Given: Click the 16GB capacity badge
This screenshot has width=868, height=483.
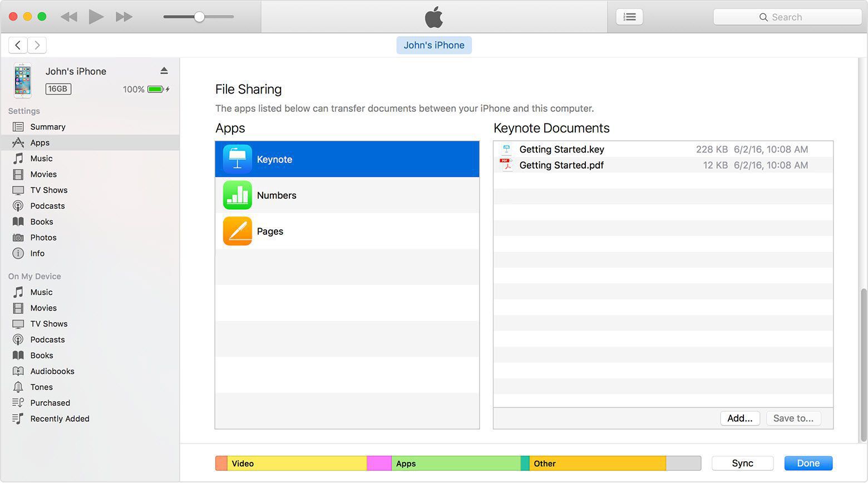Looking at the screenshot, I should point(58,89).
